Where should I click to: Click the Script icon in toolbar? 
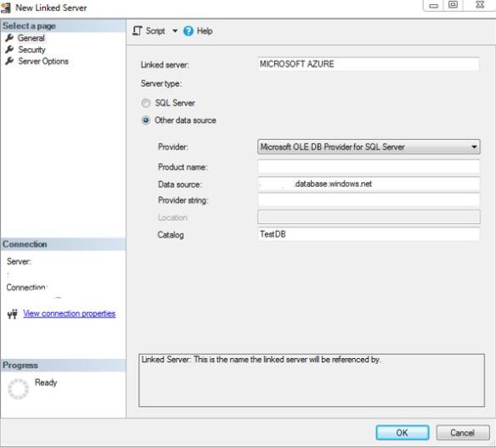137,31
